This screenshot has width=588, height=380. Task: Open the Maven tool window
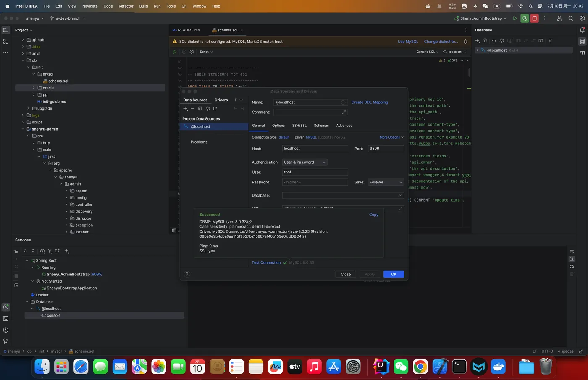[582, 53]
